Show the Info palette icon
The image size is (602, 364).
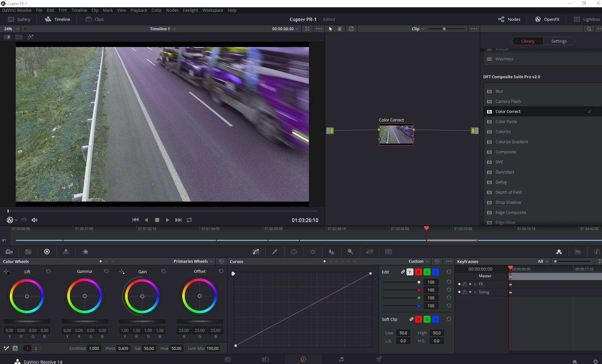(x=597, y=252)
